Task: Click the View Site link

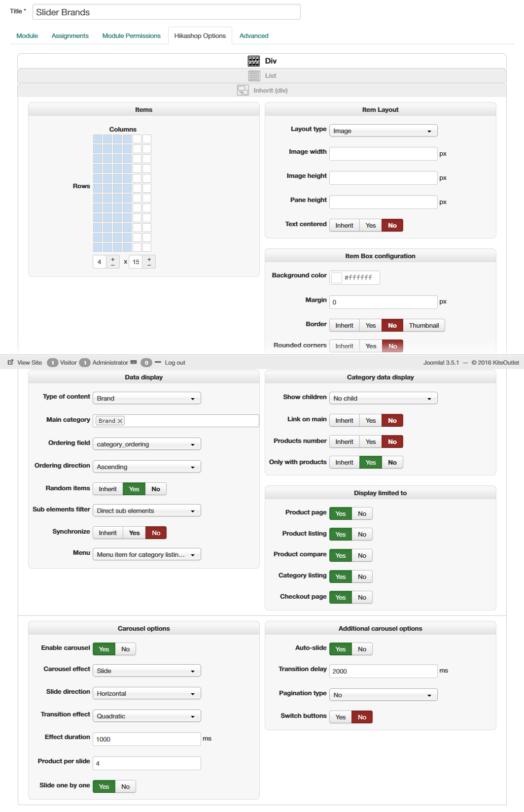Action: [30, 363]
